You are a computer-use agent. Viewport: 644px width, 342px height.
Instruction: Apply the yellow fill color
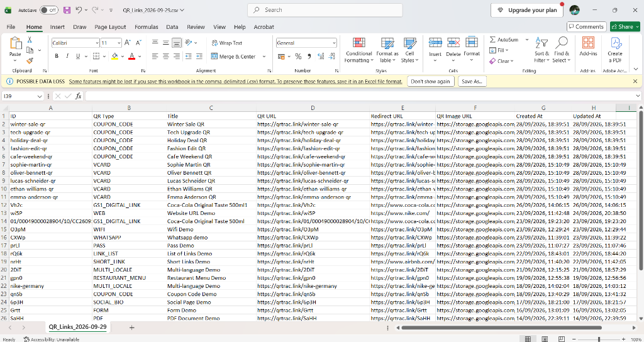tap(114, 56)
